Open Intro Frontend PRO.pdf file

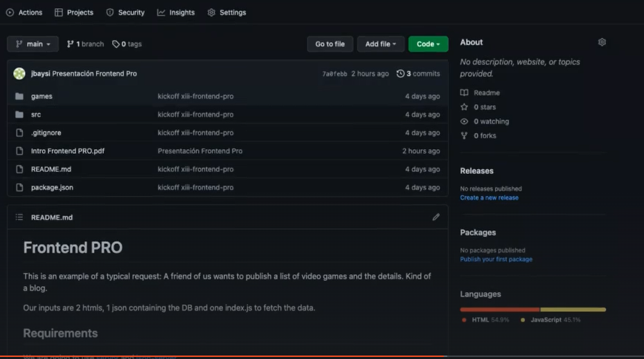pyautogui.click(x=68, y=151)
